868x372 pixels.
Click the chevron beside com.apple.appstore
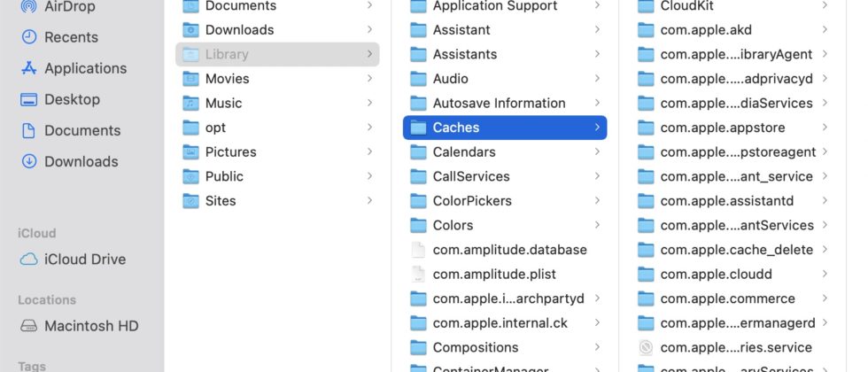pyautogui.click(x=825, y=128)
